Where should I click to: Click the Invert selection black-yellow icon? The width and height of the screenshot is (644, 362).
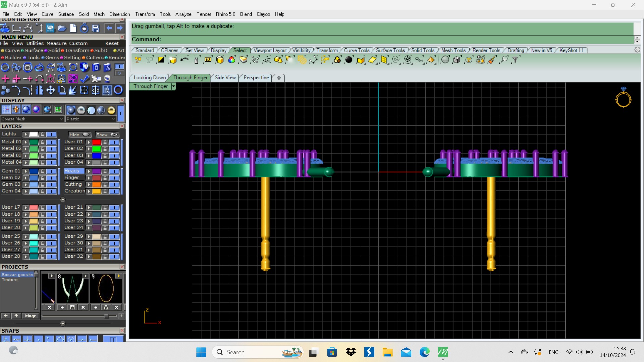click(x=161, y=60)
